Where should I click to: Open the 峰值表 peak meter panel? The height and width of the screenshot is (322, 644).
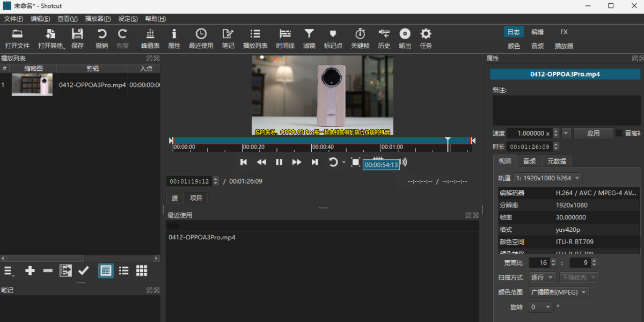[150, 39]
